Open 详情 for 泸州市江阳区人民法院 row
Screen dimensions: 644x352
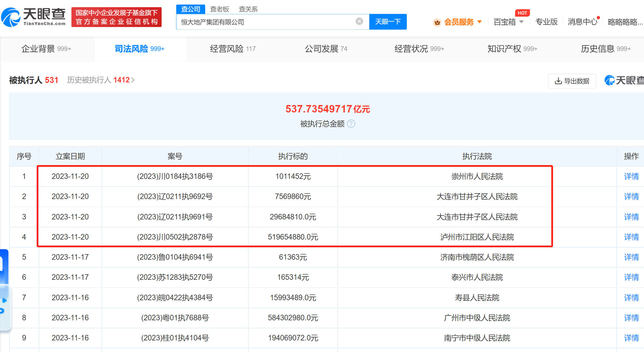pos(631,237)
